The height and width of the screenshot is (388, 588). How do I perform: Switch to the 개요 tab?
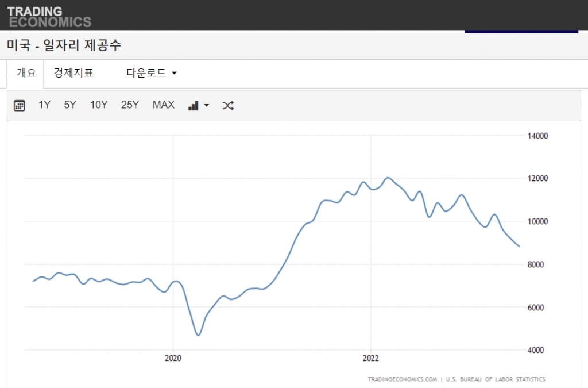pyautogui.click(x=26, y=73)
